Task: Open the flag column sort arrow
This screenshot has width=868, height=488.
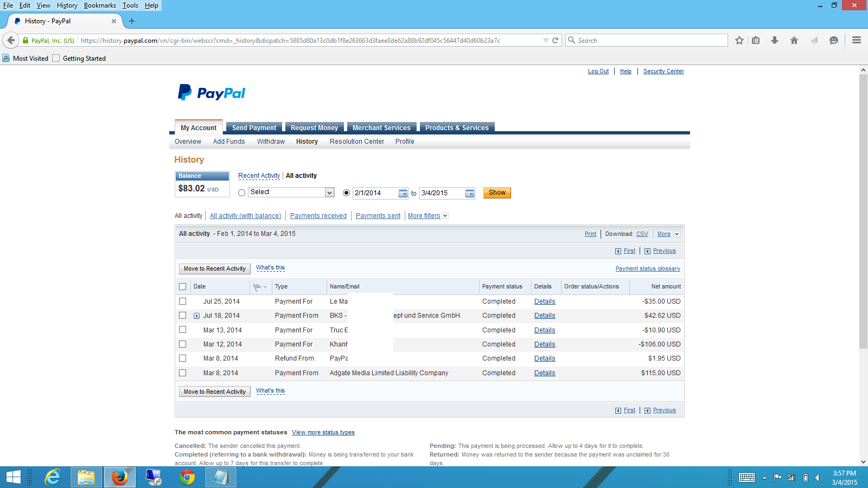Action: [265, 287]
